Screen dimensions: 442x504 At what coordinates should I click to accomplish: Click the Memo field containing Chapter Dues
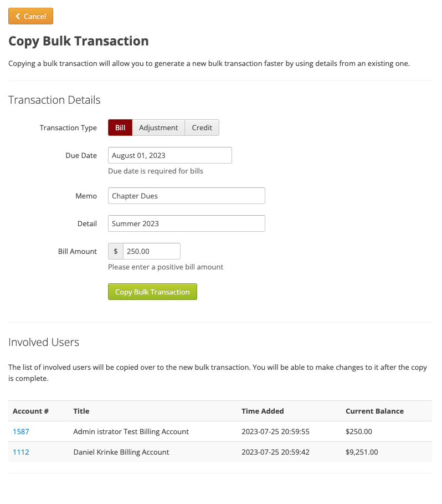pyautogui.click(x=186, y=196)
